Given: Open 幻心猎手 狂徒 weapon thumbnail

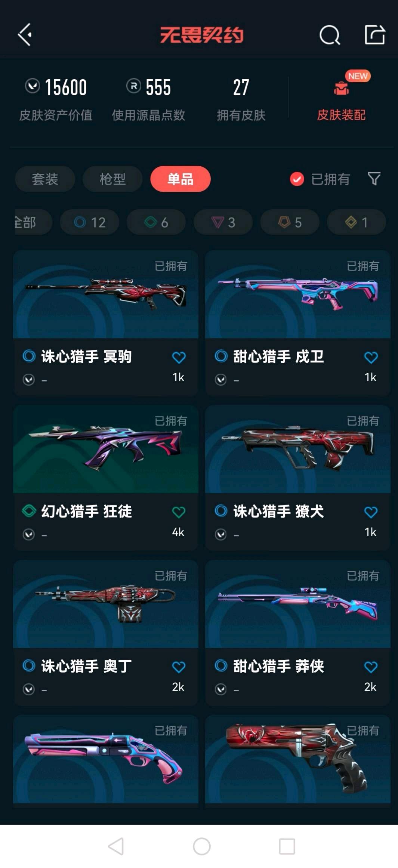Looking at the screenshot, I should click(x=106, y=449).
